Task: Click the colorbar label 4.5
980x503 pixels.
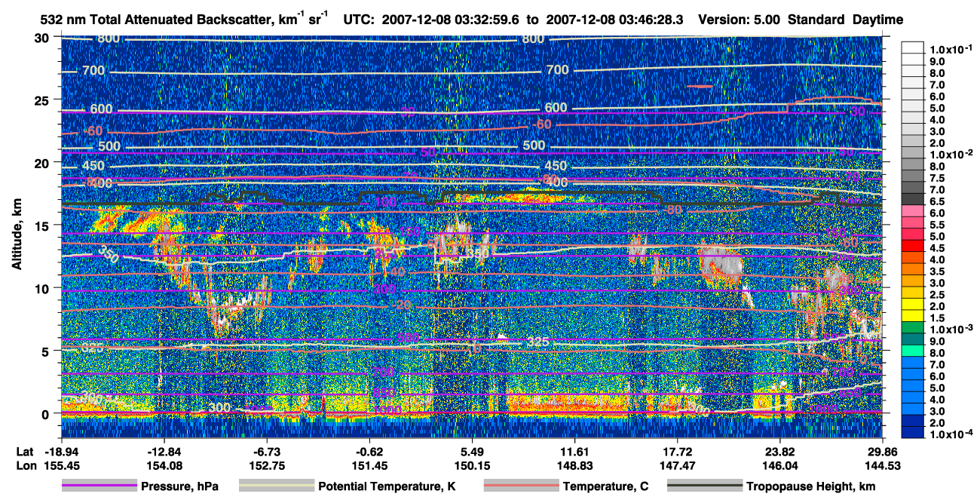Action: [938, 247]
